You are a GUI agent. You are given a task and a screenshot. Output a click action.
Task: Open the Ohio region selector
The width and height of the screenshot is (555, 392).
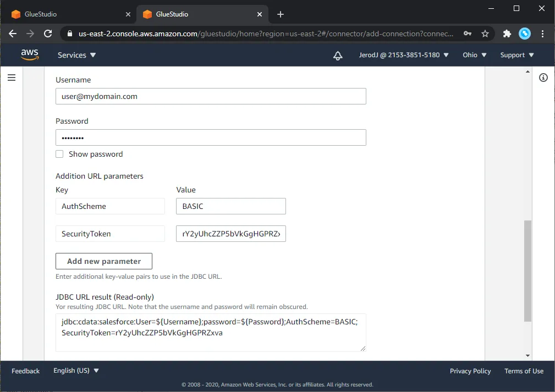(x=474, y=55)
